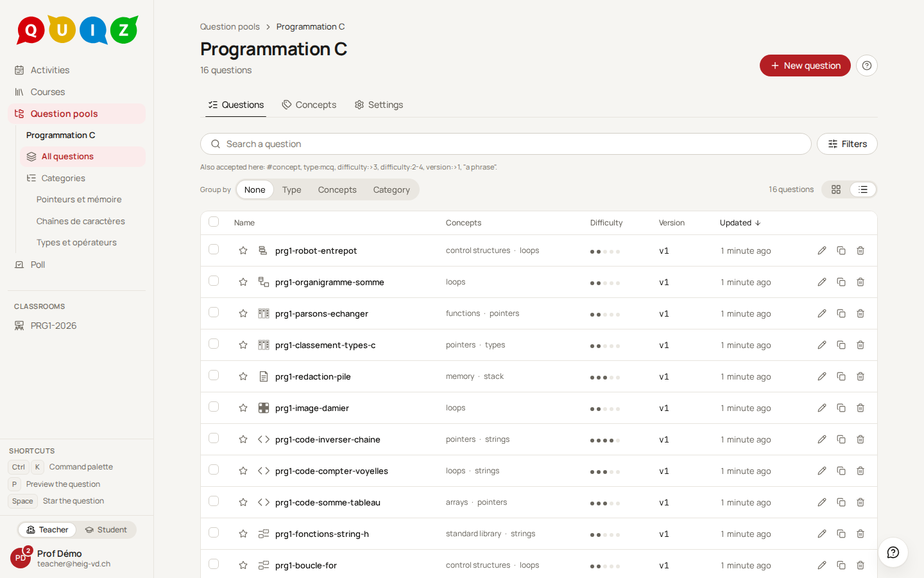Image resolution: width=924 pixels, height=578 pixels.
Task: Check the box for prg1-robot-entrepot
Action: tap(214, 249)
